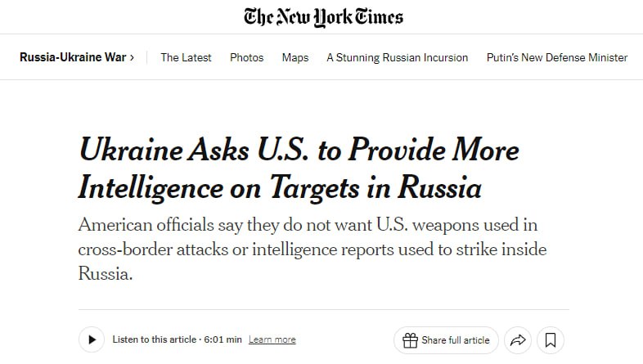Click the word 'Russia.' ending the summary
This screenshot has height=364, width=643.
[106, 274]
